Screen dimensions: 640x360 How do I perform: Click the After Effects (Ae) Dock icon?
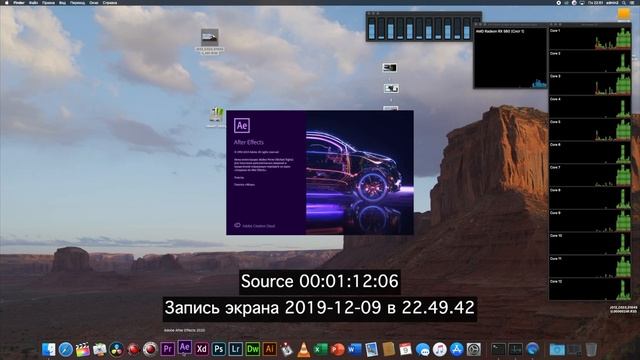click(184, 348)
